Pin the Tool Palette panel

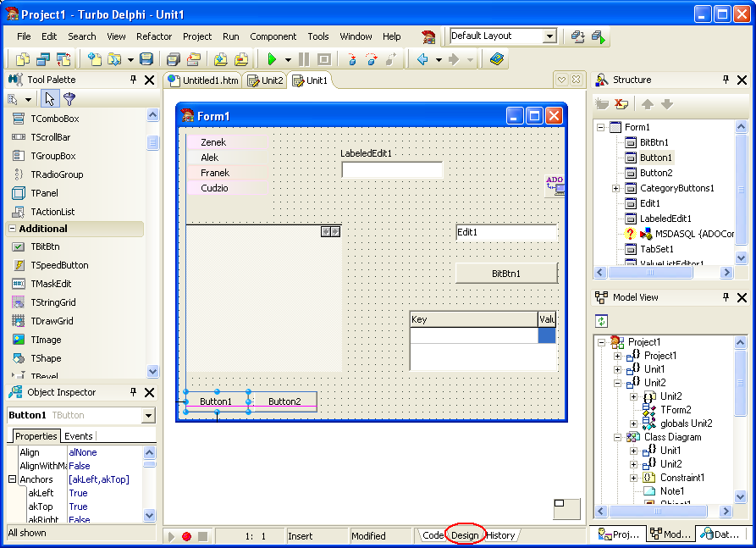[133, 80]
